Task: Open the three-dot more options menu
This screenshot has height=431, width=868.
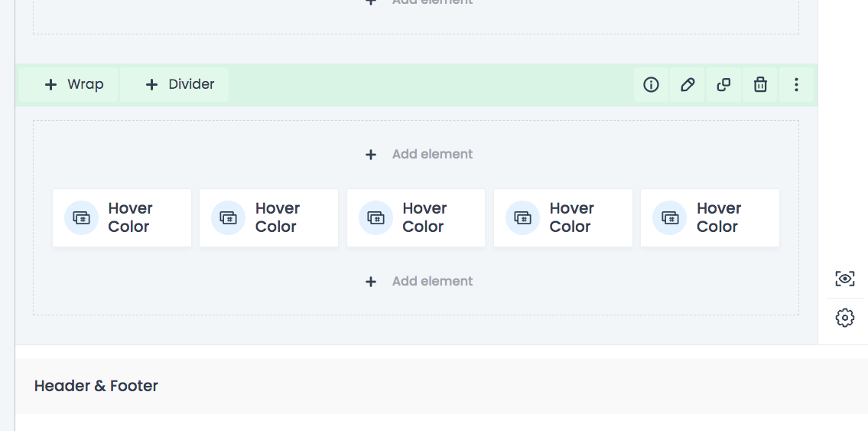Action: pos(796,85)
